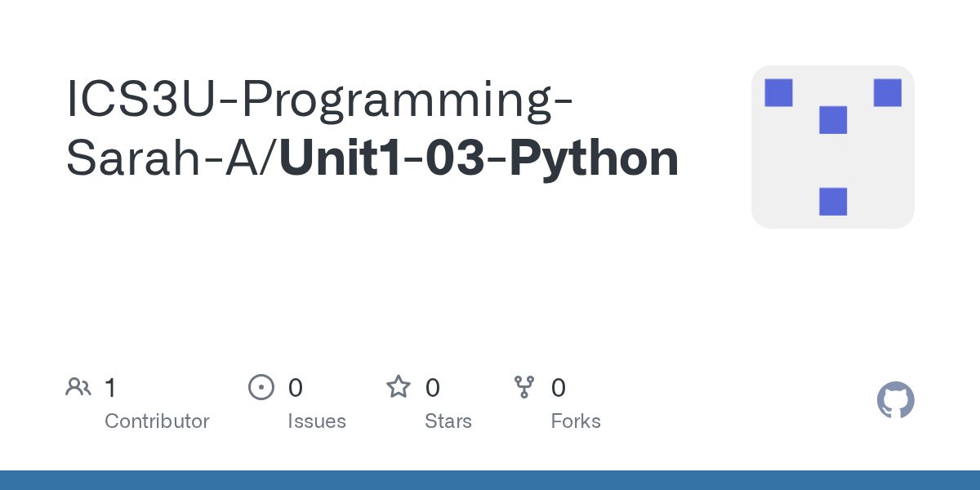980x490 pixels.
Task: Click the issues circle icon
Action: pyautogui.click(x=261, y=387)
